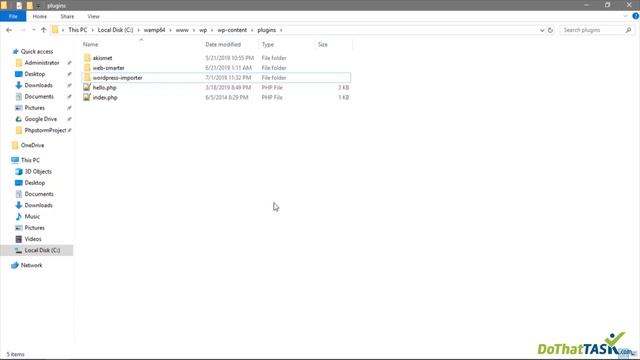This screenshot has height=360, width=640.
Task: Select the index.php file
Action: (105, 98)
